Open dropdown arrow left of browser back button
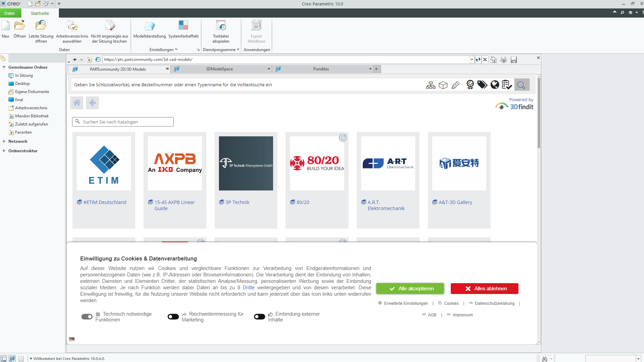Viewport: 644px width, 362px height. coord(69,62)
